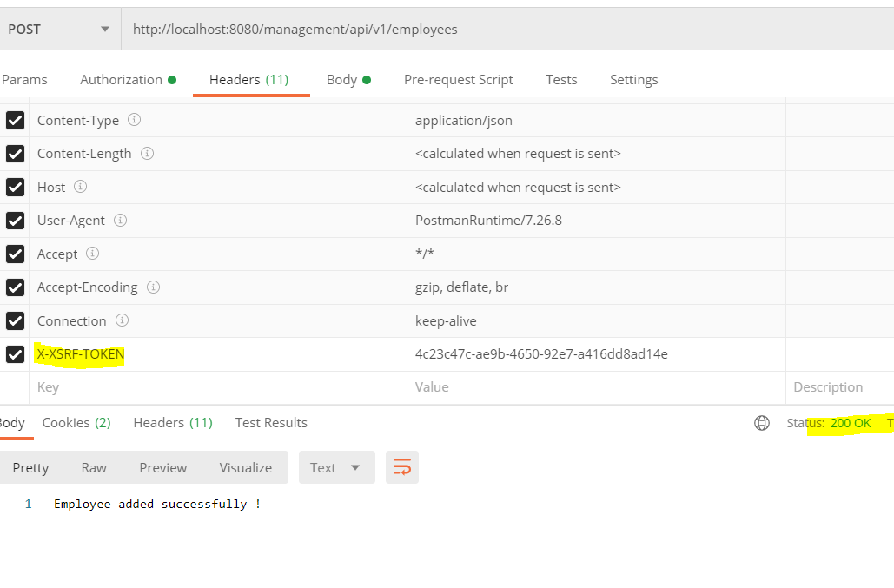Image resolution: width=894 pixels, height=588 pixels.
Task: Click the empty Key field in new header row
Action: pos(217,387)
